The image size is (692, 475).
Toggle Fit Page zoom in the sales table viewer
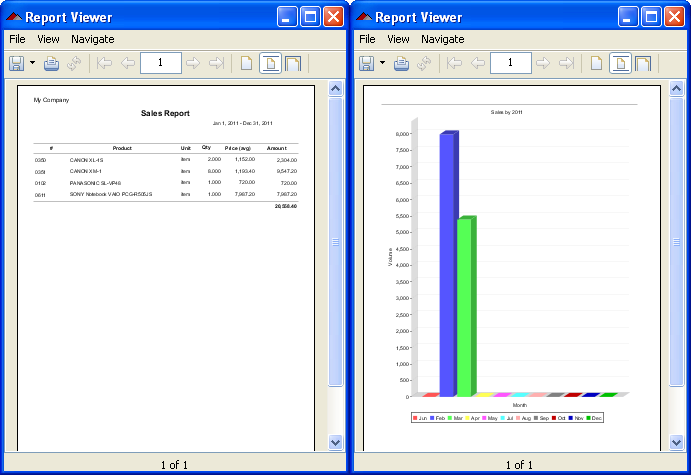pyautogui.click(x=270, y=64)
